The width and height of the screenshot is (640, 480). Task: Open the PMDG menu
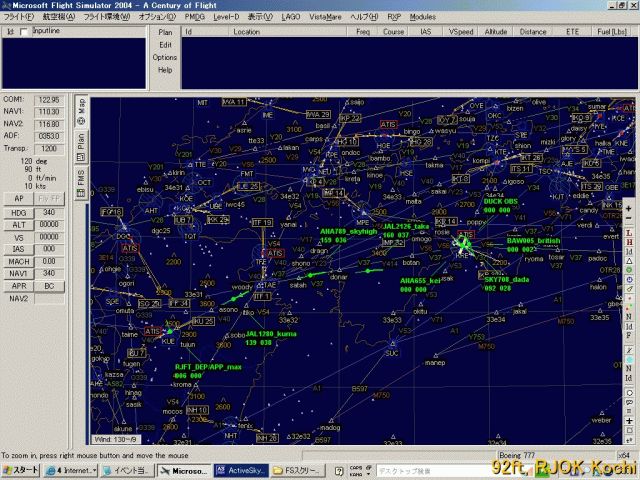(x=195, y=17)
